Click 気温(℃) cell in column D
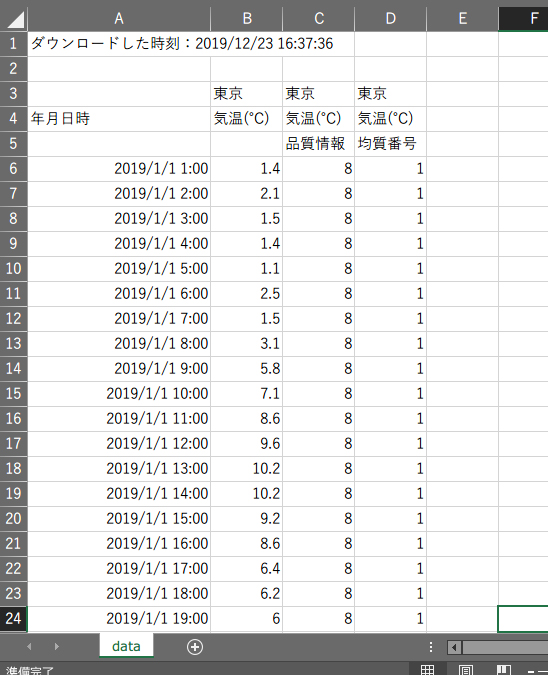This screenshot has width=548, height=675. point(390,118)
